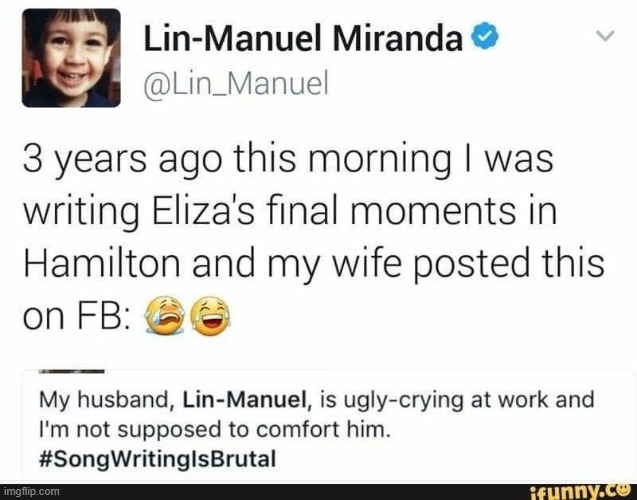Open Lin-Manuel Miranda's profile photo

[x=71, y=58]
